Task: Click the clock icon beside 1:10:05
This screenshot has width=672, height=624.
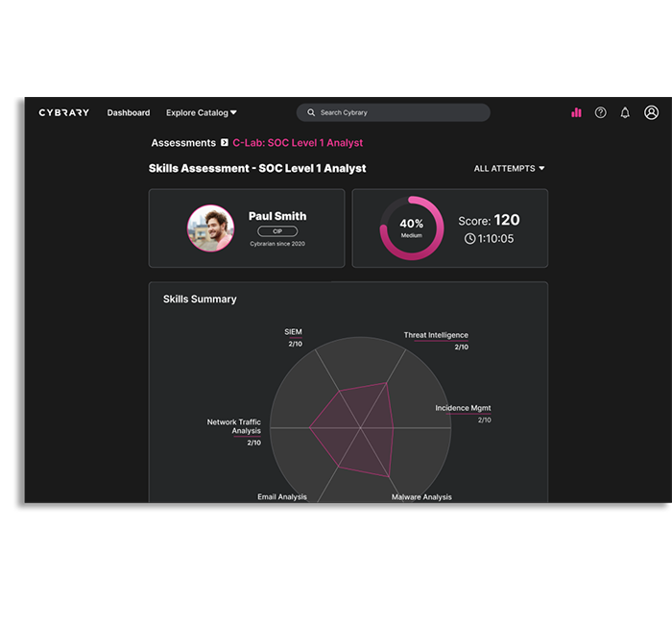Action: point(469,239)
